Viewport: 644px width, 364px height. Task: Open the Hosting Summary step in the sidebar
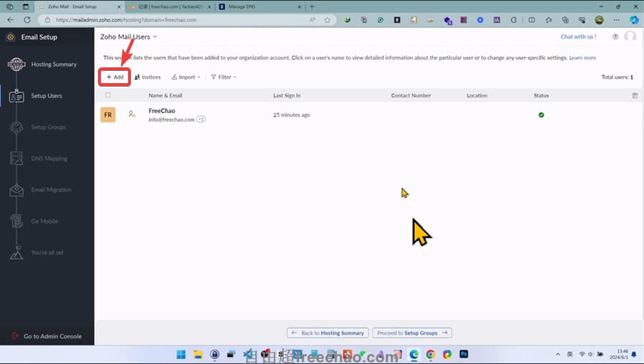coord(54,64)
